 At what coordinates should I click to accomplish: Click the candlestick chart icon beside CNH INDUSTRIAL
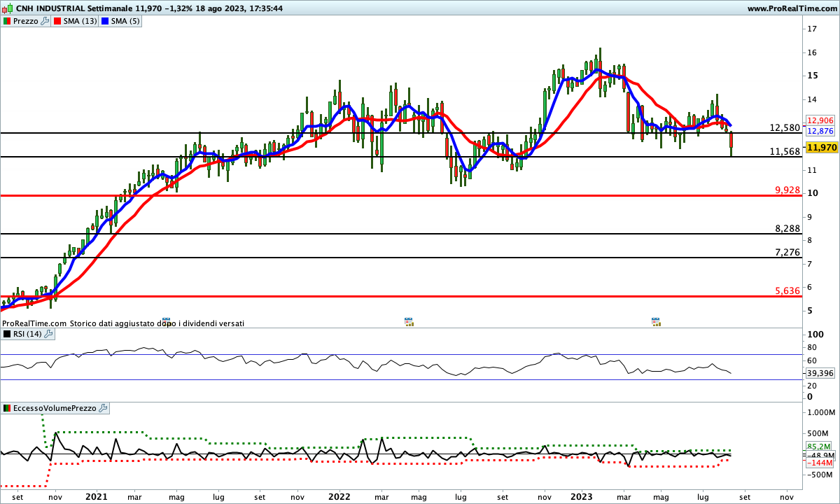click(x=7, y=8)
